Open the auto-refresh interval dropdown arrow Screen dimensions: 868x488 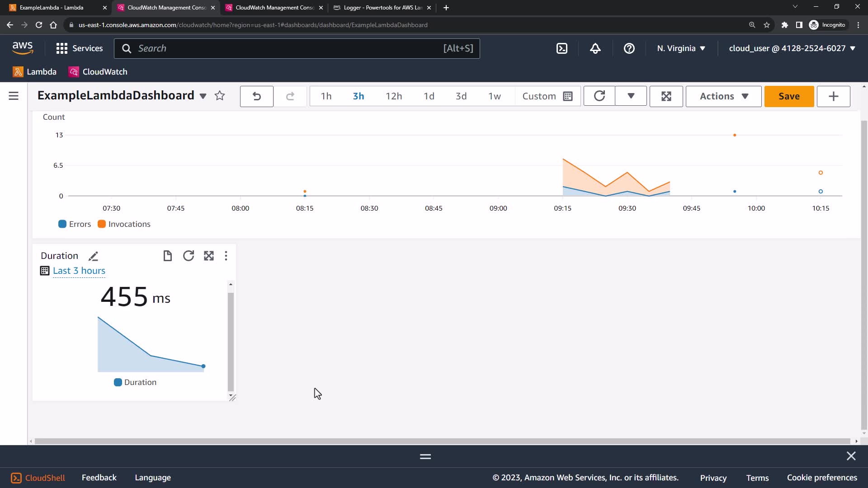(631, 96)
